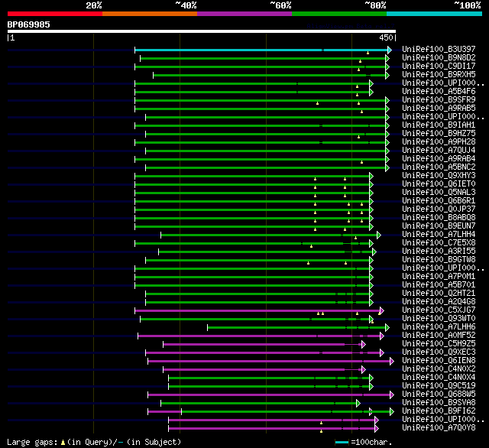Open the UniRef100_A9PH28 hit label
The height and width of the screenshot is (448, 489).
point(439,141)
